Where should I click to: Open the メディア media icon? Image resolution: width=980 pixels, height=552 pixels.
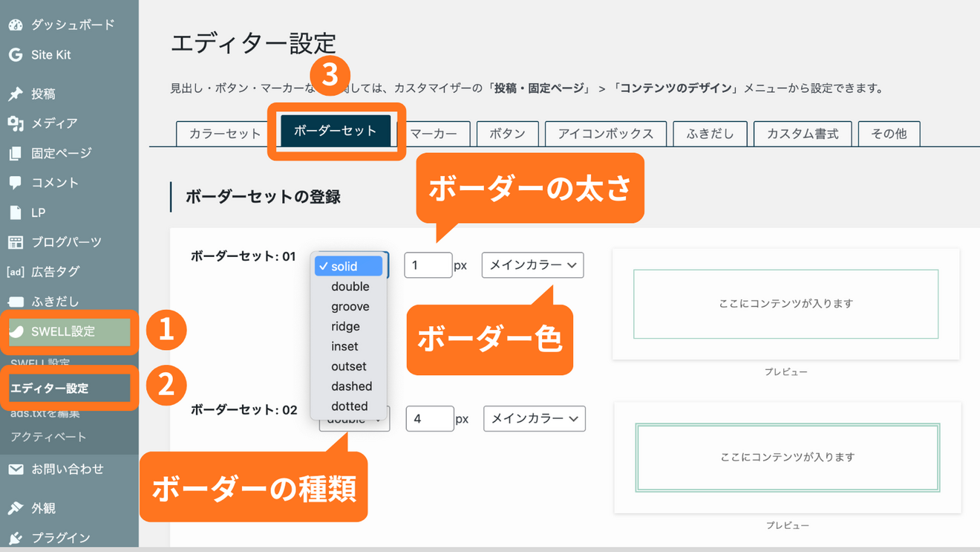tap(16, 123)
